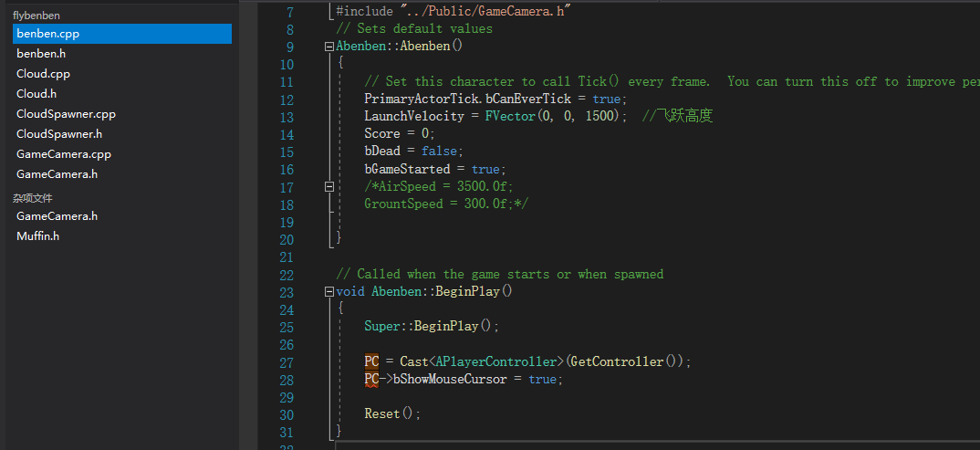Collapse the Abenben::Abenben() constructor block
The image size is (980, 450).
tap(329, 47)
